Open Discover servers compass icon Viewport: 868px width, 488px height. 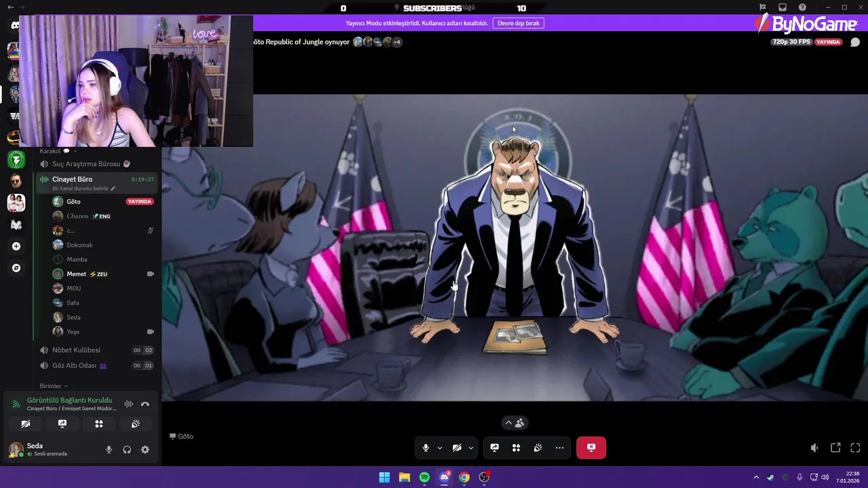pos(16,268)
